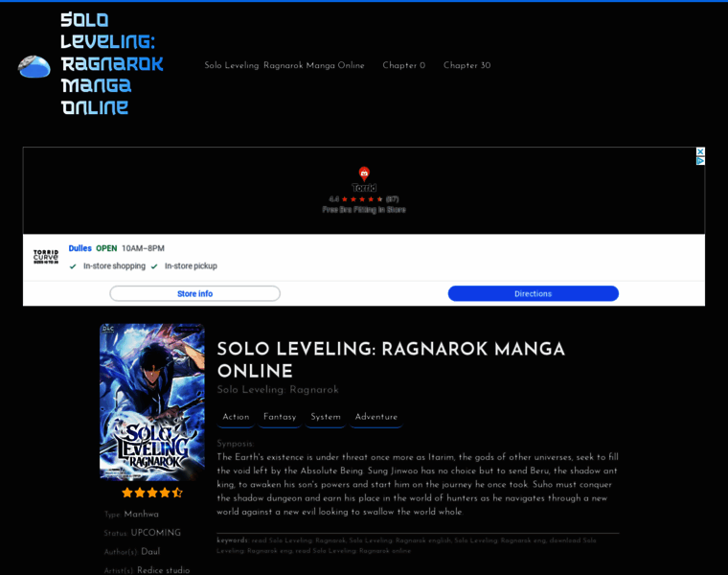
Task: Click the Torrid map pin icon
Action: click(364, 174)
